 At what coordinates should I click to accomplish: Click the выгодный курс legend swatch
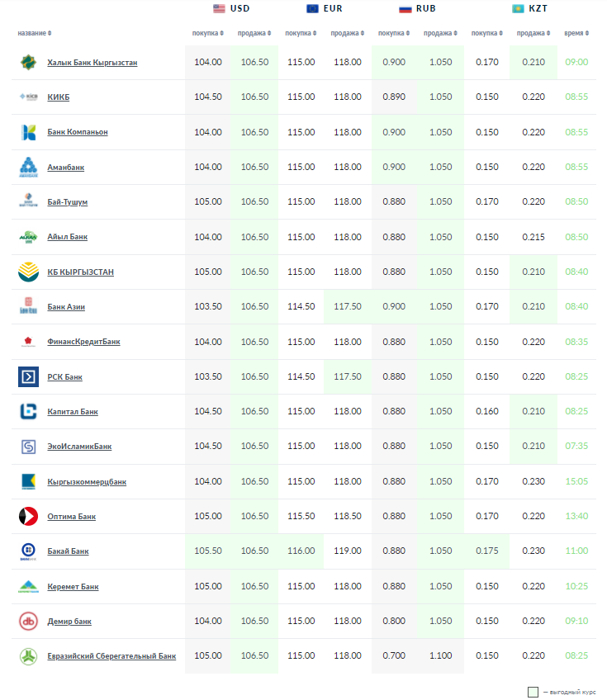[533, 692]
